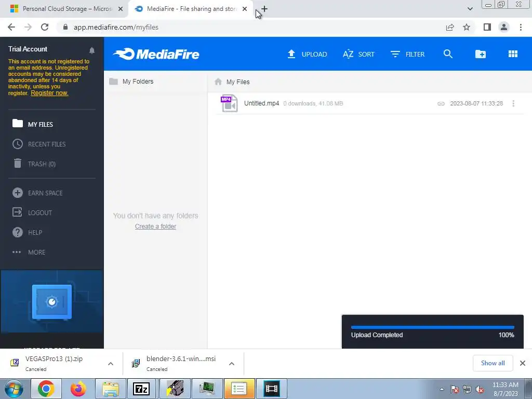This screenshot has width=532, height=399.
Task: Click Register now link
Action: pos(49,93)
